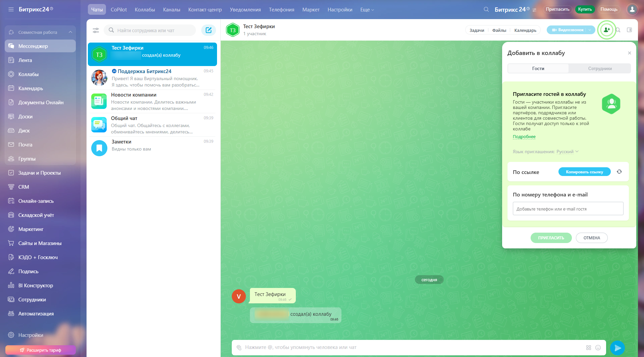Click the Копировать ссылку button

[584, 172]
